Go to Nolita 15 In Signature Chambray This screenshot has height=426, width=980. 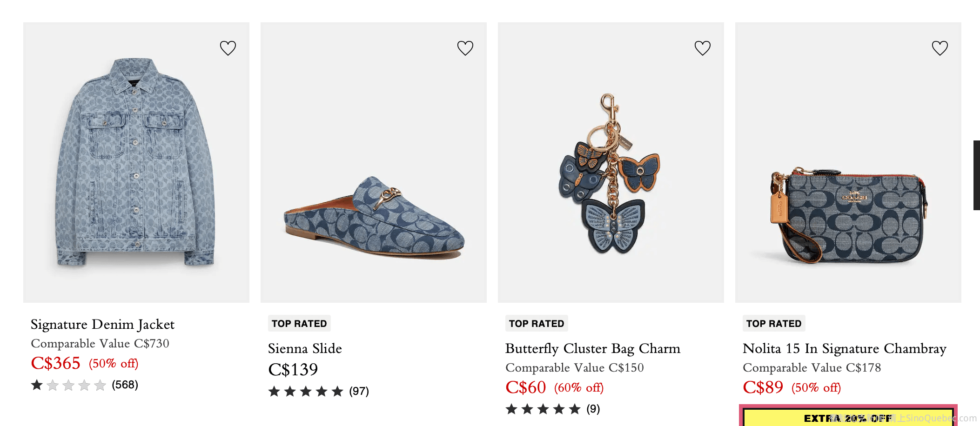point(844,348)
